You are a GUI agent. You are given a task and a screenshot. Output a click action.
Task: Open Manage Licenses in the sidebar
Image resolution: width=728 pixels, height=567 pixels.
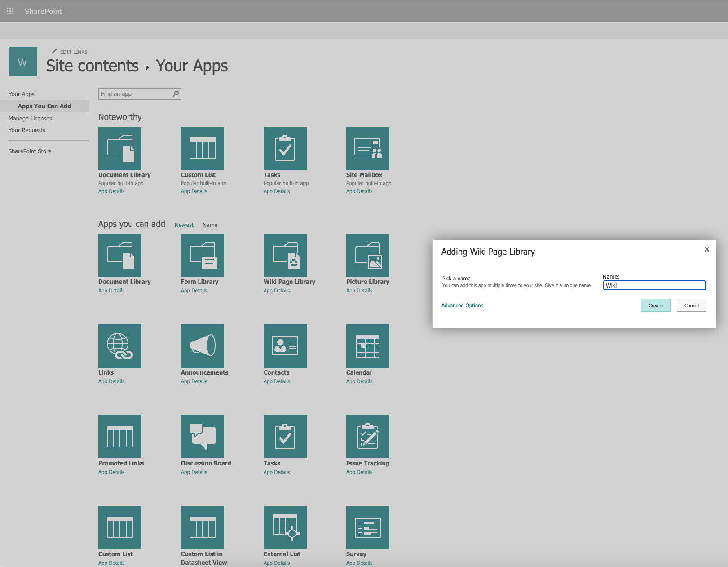tap(30, 119)
